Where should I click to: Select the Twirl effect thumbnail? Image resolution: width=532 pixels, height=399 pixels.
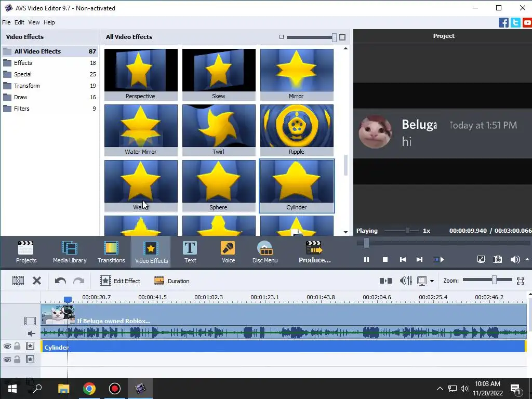219,130
